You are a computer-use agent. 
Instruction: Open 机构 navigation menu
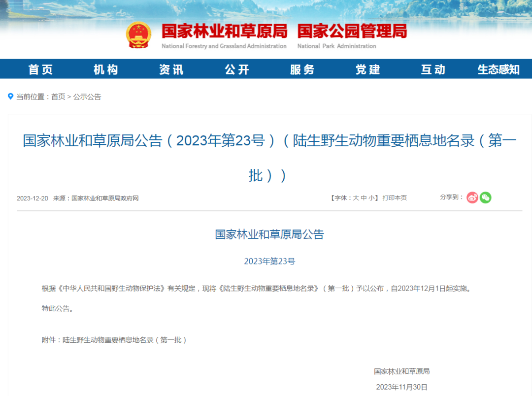tap(106, 69)
